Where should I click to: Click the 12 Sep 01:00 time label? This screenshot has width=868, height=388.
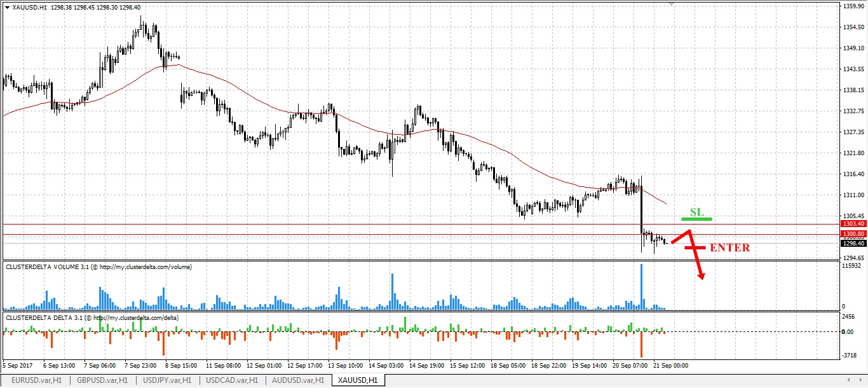click(x=265, y=366)
